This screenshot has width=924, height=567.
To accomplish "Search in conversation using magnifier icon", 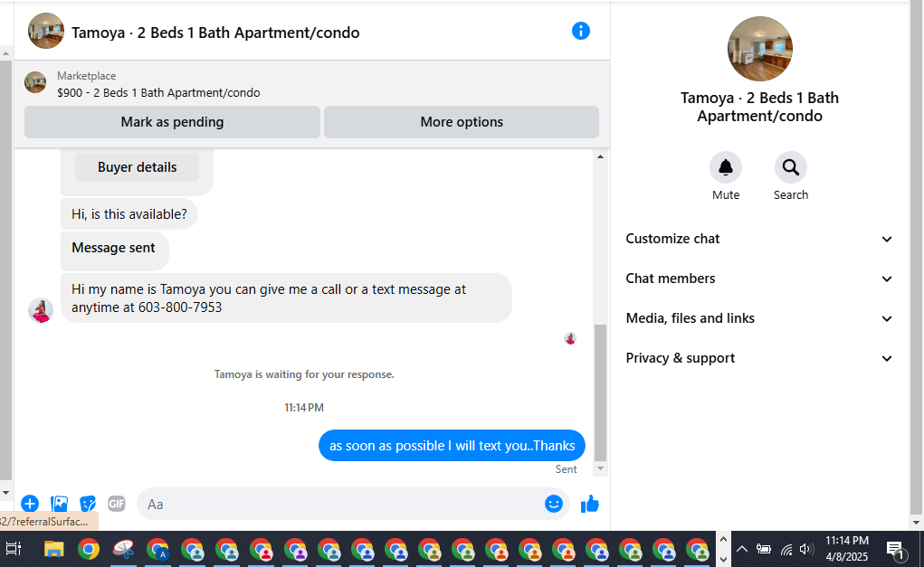I will pos(790,168).
